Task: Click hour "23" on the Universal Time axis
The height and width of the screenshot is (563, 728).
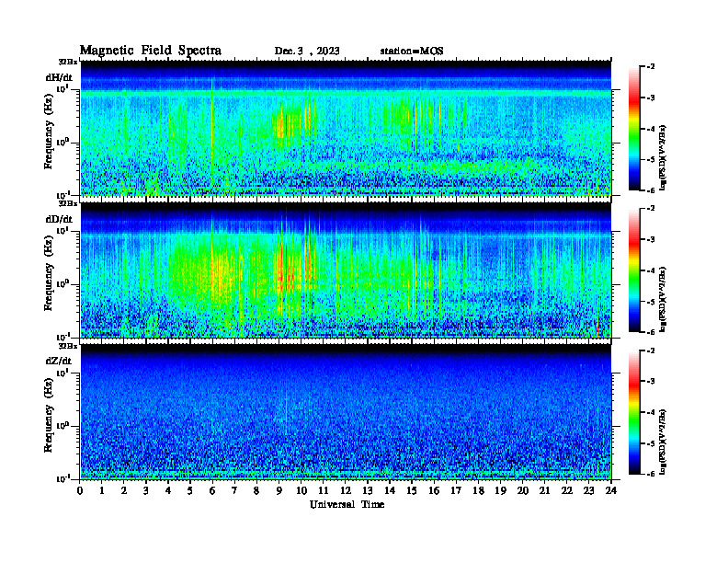Action: [x=589, y=491]
